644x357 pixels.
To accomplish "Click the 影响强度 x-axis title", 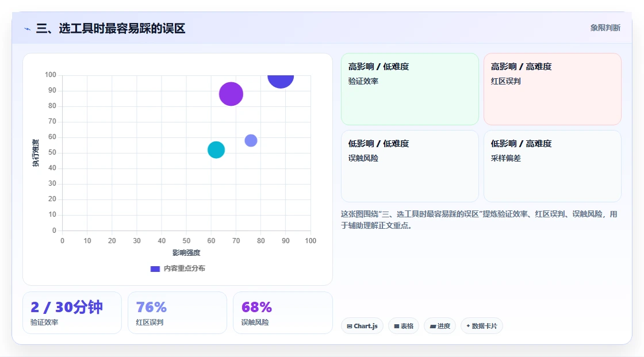I will [x=186, y=252].
